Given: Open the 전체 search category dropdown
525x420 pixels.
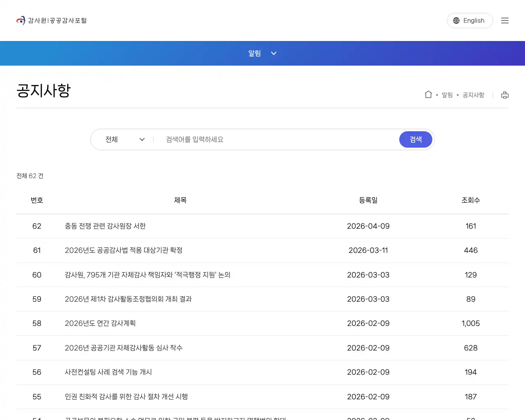Looking at the screenshot, I should point(125,139).
